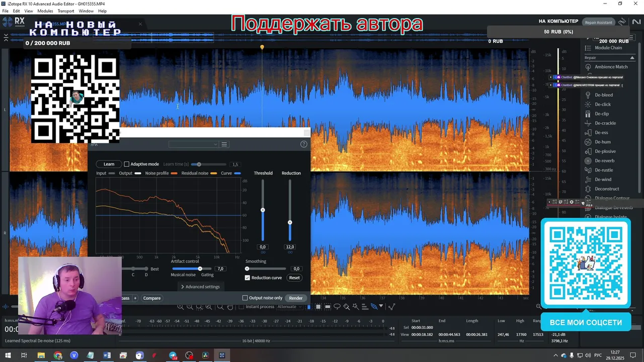Open the Module Chain
Image resolution: width=644 pixels, height=362 pixels.
click(x=608, y=48)
